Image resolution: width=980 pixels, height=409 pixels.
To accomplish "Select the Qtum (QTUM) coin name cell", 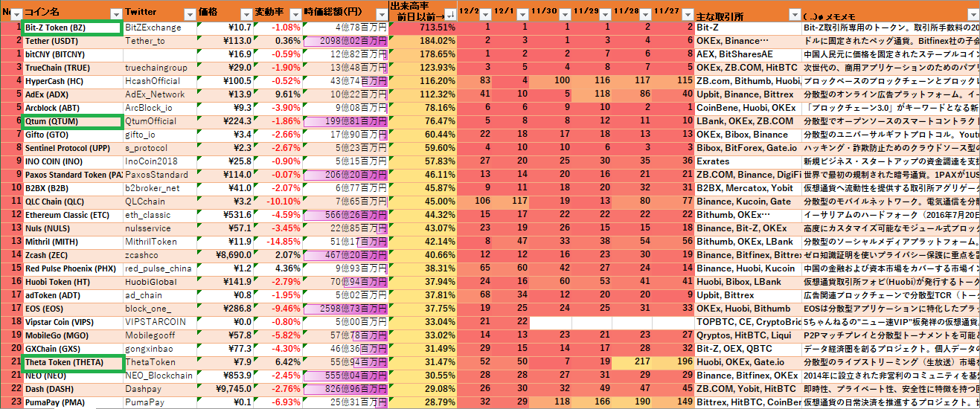I will (72, 121).
